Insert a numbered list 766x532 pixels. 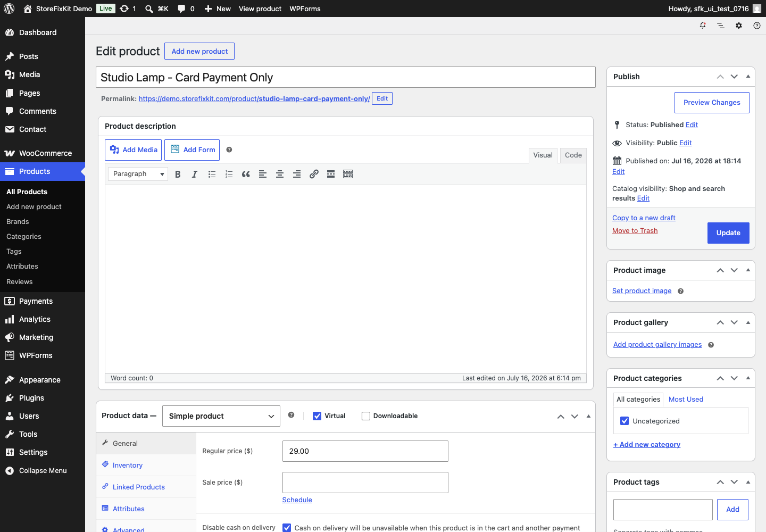229,174
